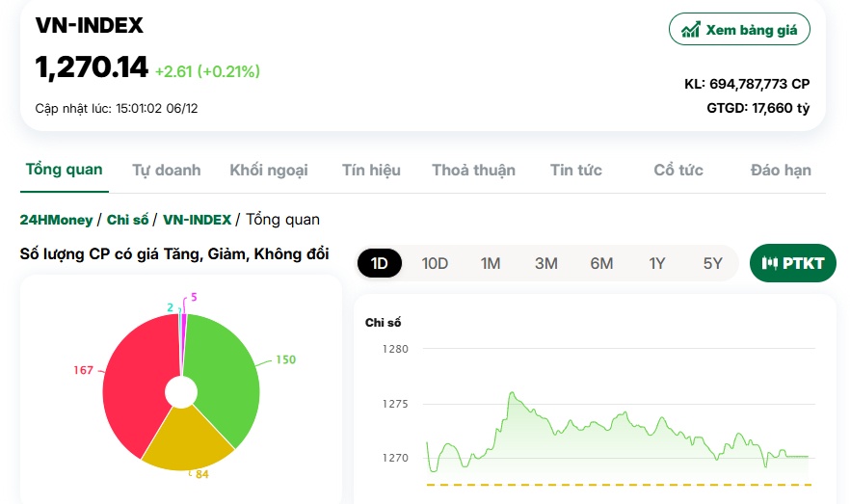Go to Chỉ số breadcrumb link

127,220
